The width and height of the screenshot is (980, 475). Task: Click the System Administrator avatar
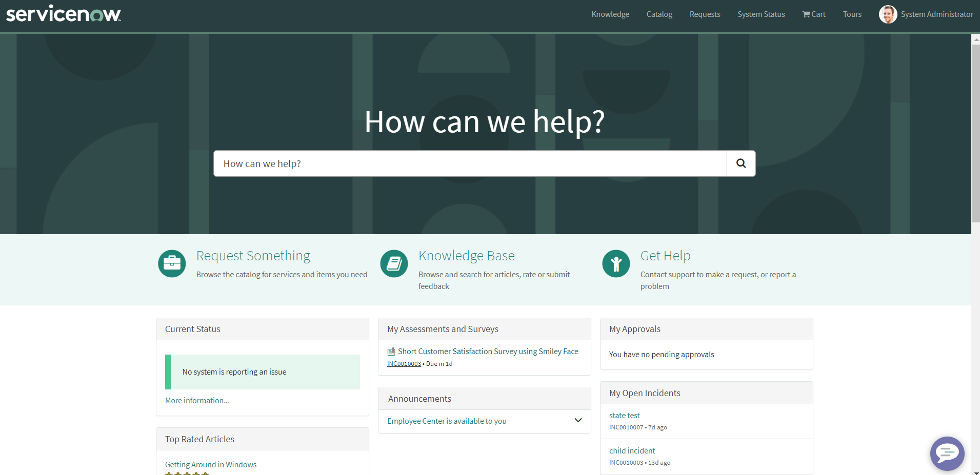click(x=888, y=14)
